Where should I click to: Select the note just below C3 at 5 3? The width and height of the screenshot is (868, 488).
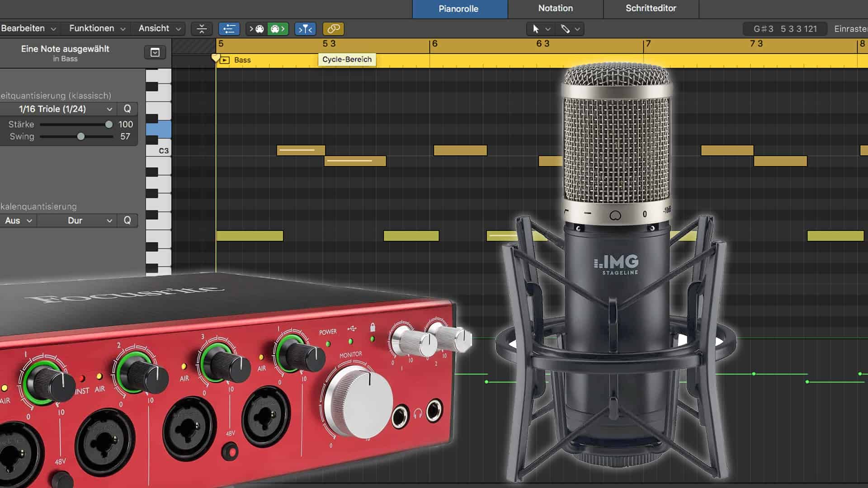point(355,161)
